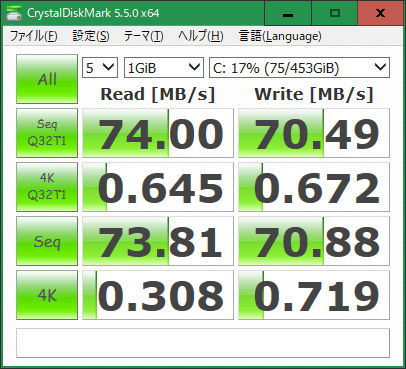
Task: Click the Write [MB/s] column header
Action: tap(314, 94)
